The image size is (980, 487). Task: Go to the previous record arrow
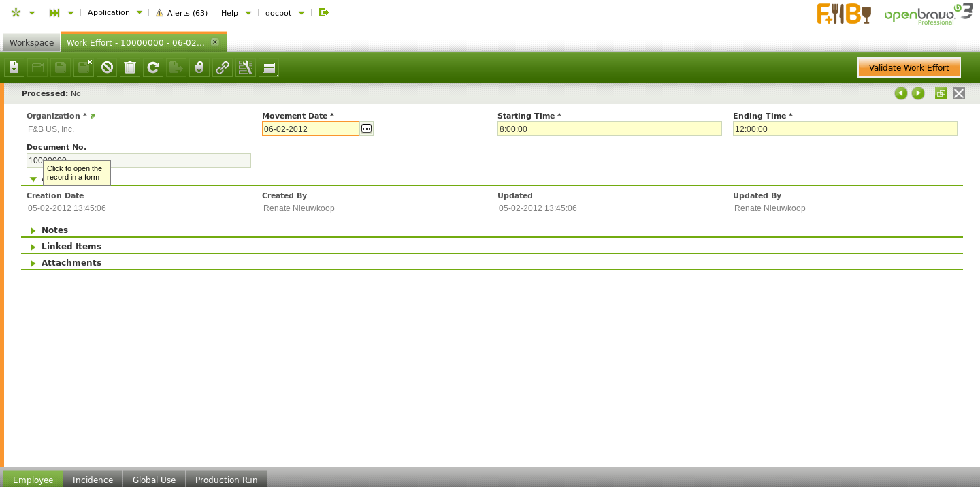click(901, 93)
